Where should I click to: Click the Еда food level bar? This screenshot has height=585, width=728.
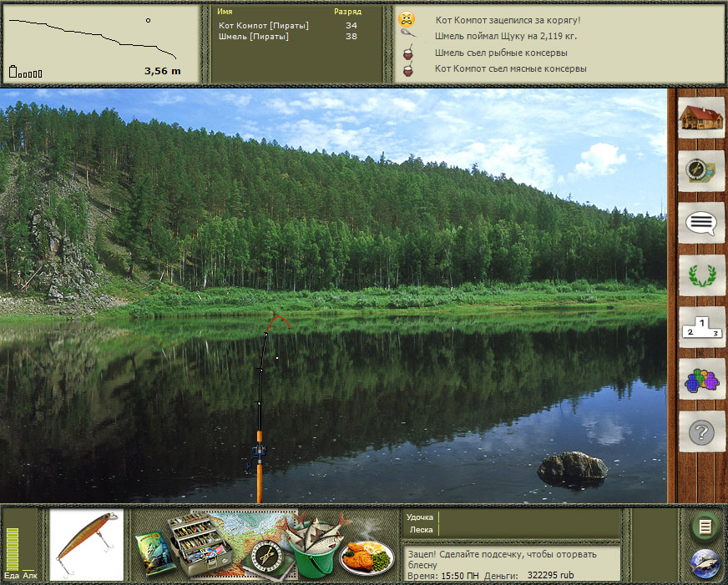12,549
